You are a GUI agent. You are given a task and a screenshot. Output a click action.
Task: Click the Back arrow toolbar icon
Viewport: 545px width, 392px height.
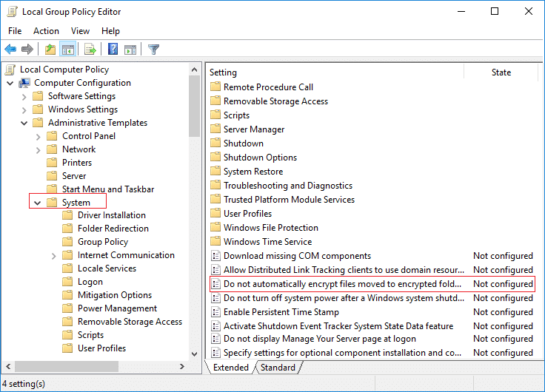tap(10, 50)
